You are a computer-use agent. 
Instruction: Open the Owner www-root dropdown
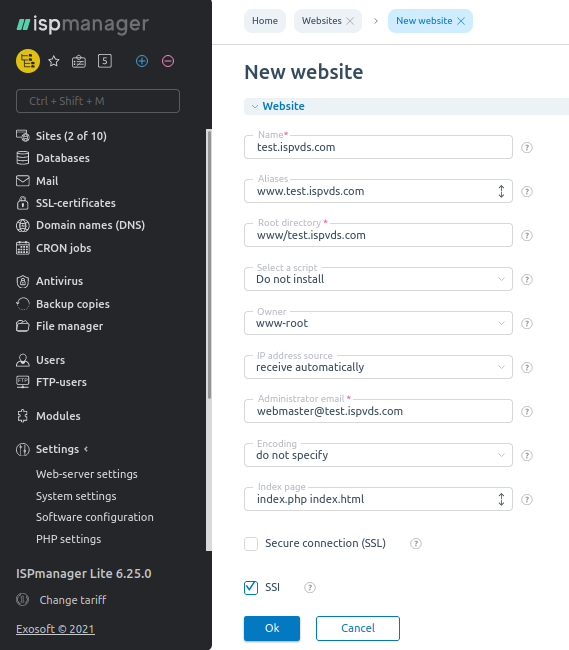tap(378, 323)
